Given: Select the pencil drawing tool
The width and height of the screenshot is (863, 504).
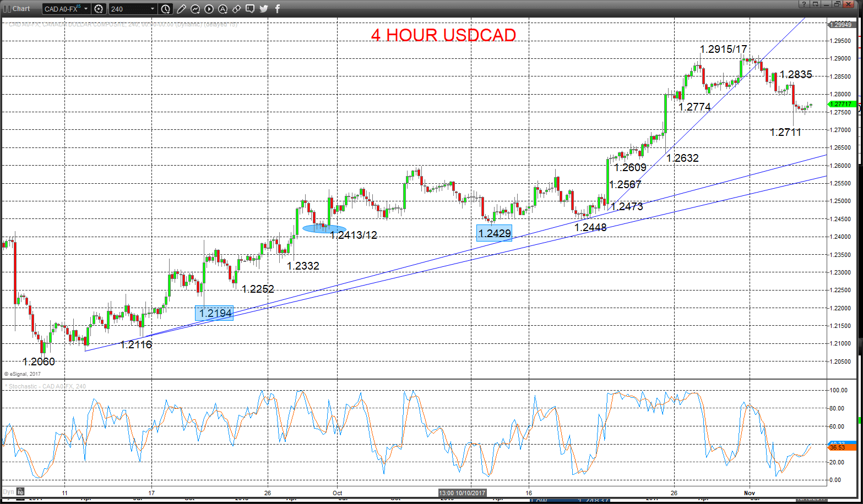Looking at the screenshot, I should 181,9.
